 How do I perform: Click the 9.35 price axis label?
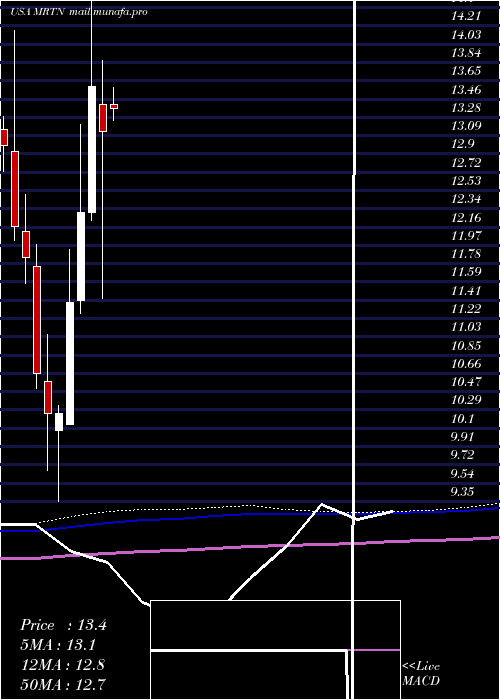click(462, 492)
